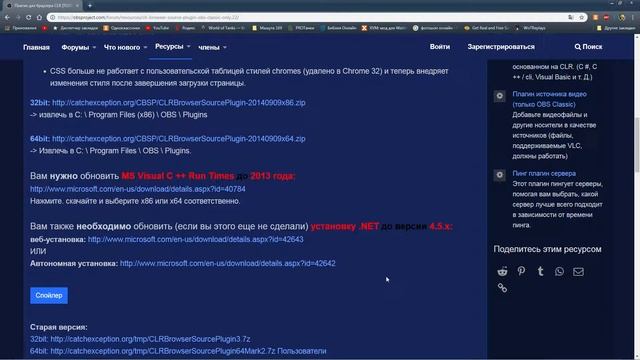Share resource on Pinterest

521,271
